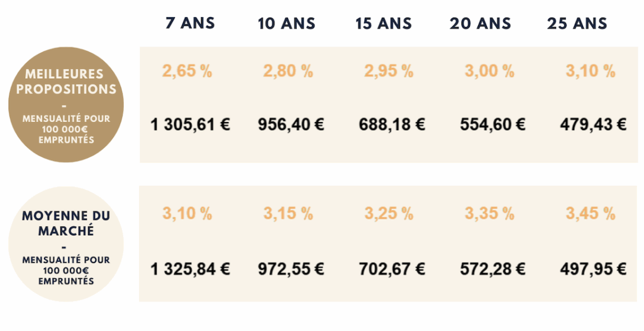Click the 1 305,61 € monthly payment
The height and width of the screenshot is (331, 644).
191,124
